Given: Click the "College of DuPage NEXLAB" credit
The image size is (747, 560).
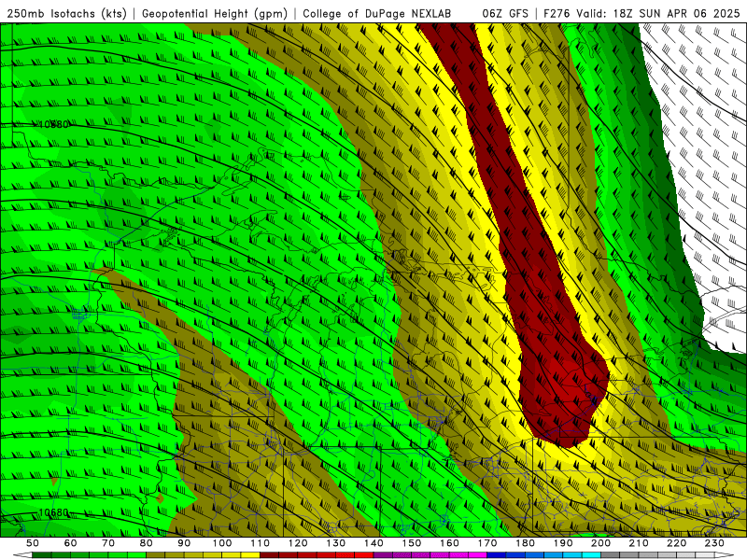Looking at the screenshot, I should pyautogui.click(x=377, y=14).
